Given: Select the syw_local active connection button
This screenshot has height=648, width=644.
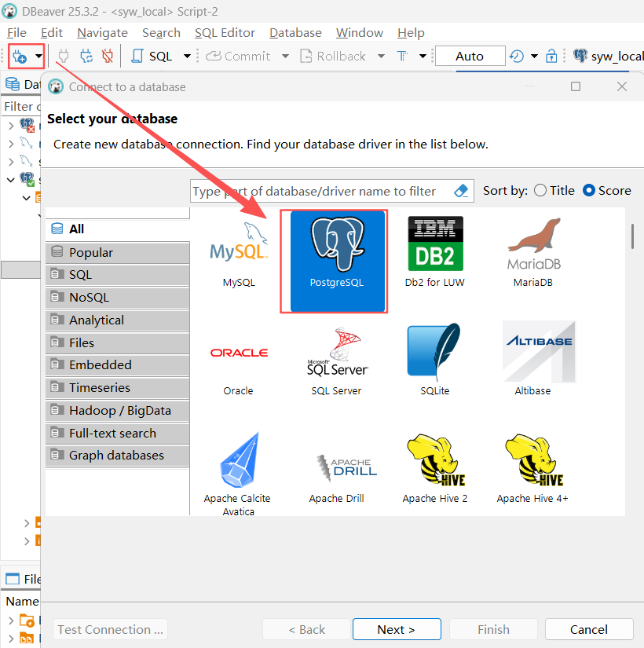Looking at the screenshot, I should click(x=608, y=57).
